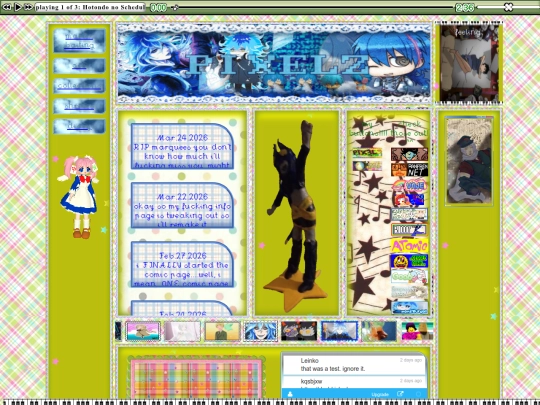Image resolution: width=540 pixels, height=405 pixels.
Task: Select the blue-haired grinning character stamp
Action: [261, 331]
